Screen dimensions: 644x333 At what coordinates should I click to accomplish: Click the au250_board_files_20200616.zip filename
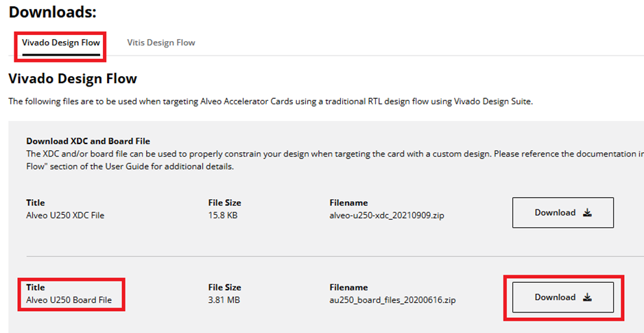click(392, 300)
